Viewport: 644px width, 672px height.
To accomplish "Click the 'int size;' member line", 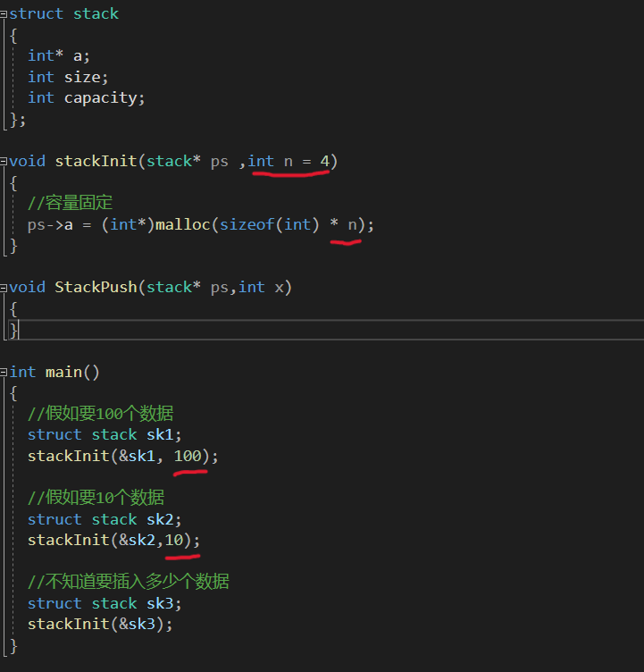I will click(x=68, y=77).
